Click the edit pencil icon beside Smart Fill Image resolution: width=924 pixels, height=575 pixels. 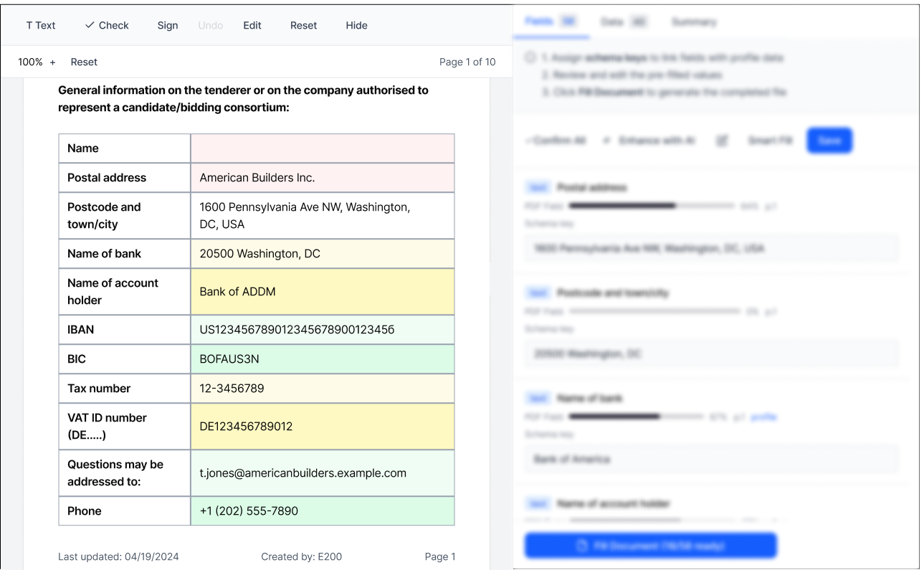click(722, 141)
